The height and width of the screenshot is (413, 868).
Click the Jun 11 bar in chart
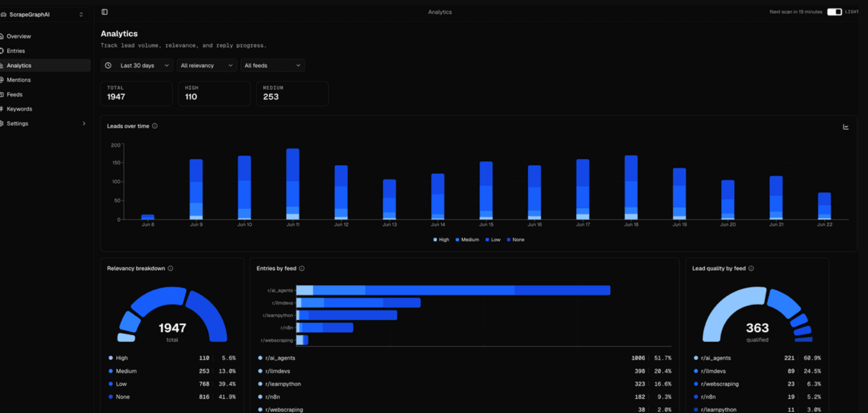tap(293, 184)
